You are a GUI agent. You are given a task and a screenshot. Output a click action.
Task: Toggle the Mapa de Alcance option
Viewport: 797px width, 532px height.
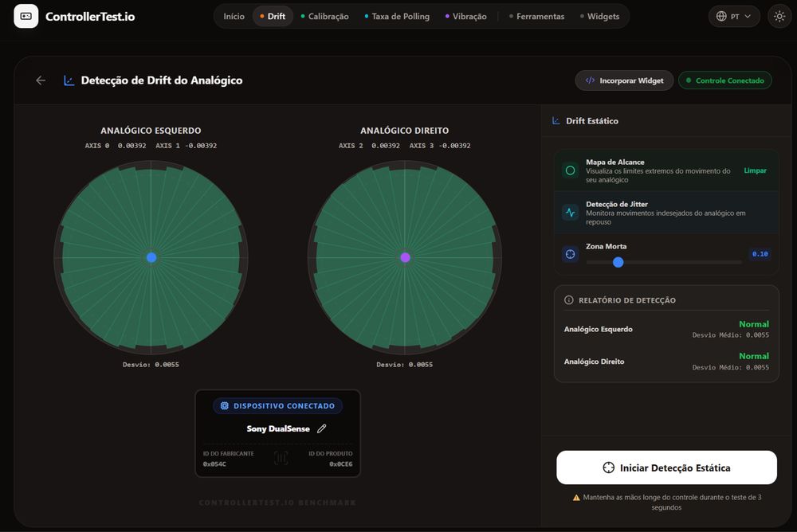(665, 170)
